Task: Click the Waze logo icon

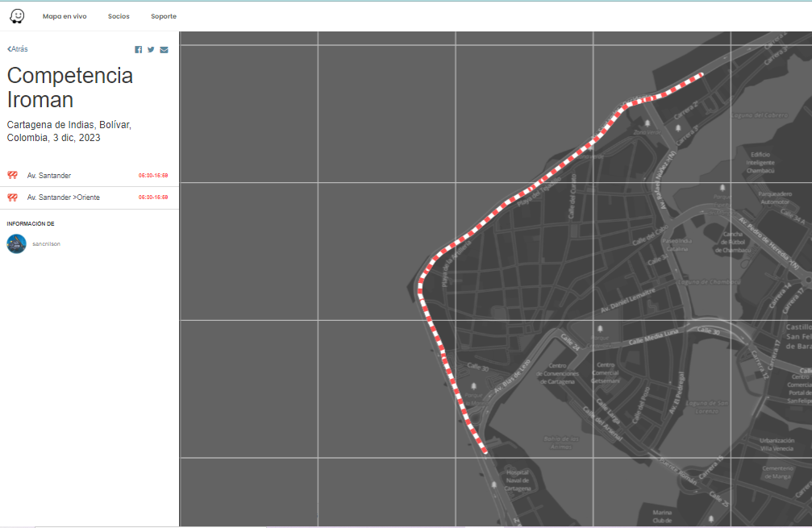Action: coord(17,16)
